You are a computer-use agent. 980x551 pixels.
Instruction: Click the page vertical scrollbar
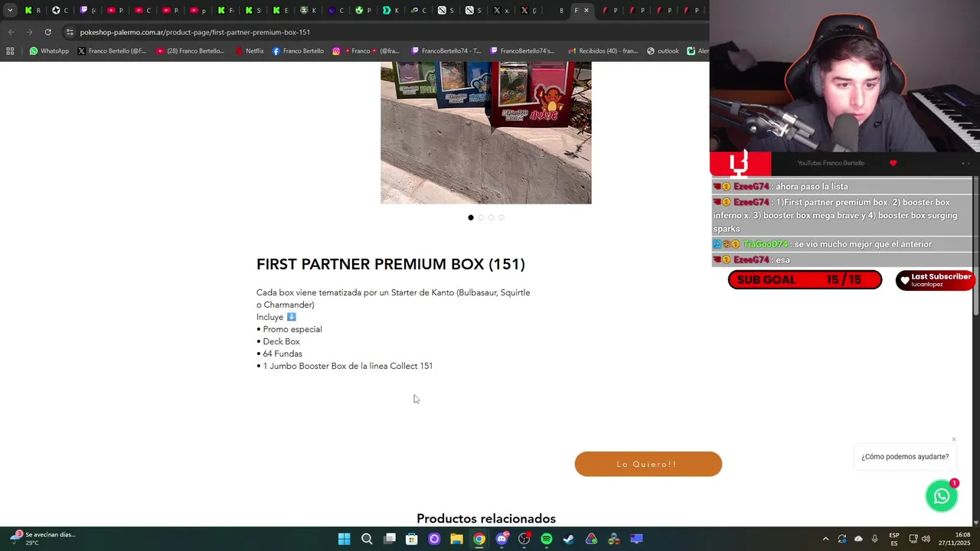pyautogui.click(x=975, y=245)
